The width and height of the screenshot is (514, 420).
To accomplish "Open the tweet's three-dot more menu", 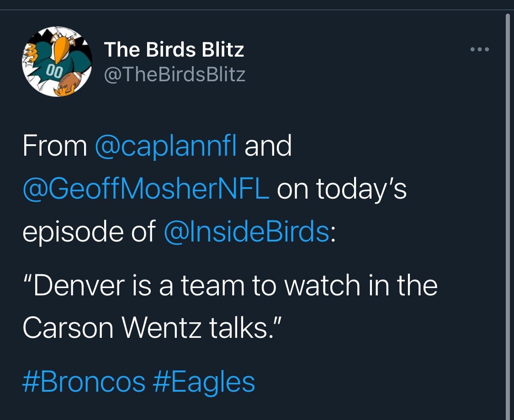I will pyautogui.click(x=480, y=49).
